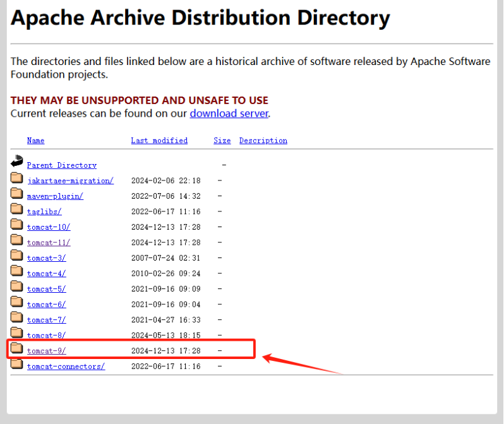Click the folder icon beside maven-plugin/
The height and width of the screenshot is (424, 504).
tap(16, 193)
